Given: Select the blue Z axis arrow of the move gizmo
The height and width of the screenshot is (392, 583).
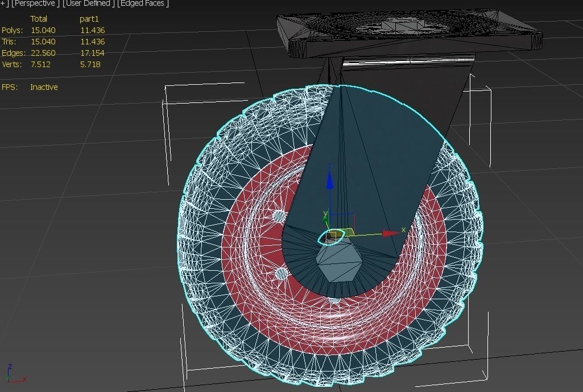Looking at the screenshot, I should [x=330, y=180].
